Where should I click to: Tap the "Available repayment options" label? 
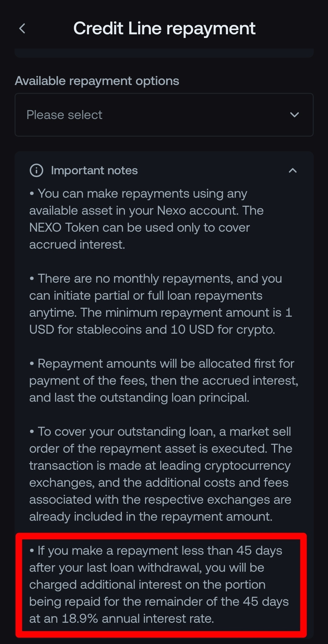[x=97, y=81]
